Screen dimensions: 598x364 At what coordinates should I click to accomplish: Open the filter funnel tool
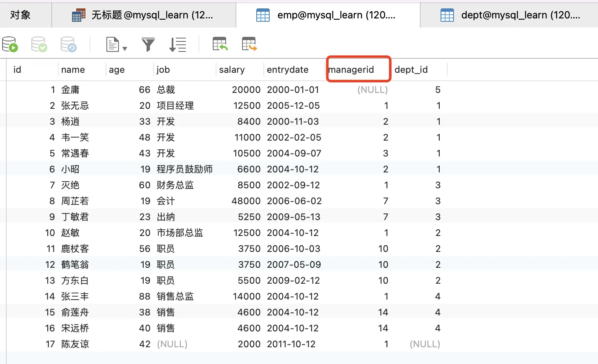[x=148, y=44]
